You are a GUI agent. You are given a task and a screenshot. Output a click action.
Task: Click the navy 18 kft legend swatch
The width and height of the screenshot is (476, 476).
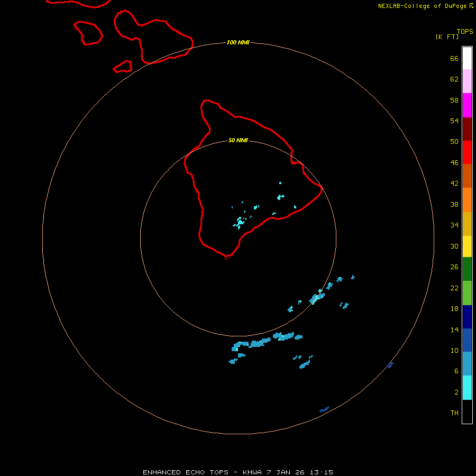coord(467,317)
